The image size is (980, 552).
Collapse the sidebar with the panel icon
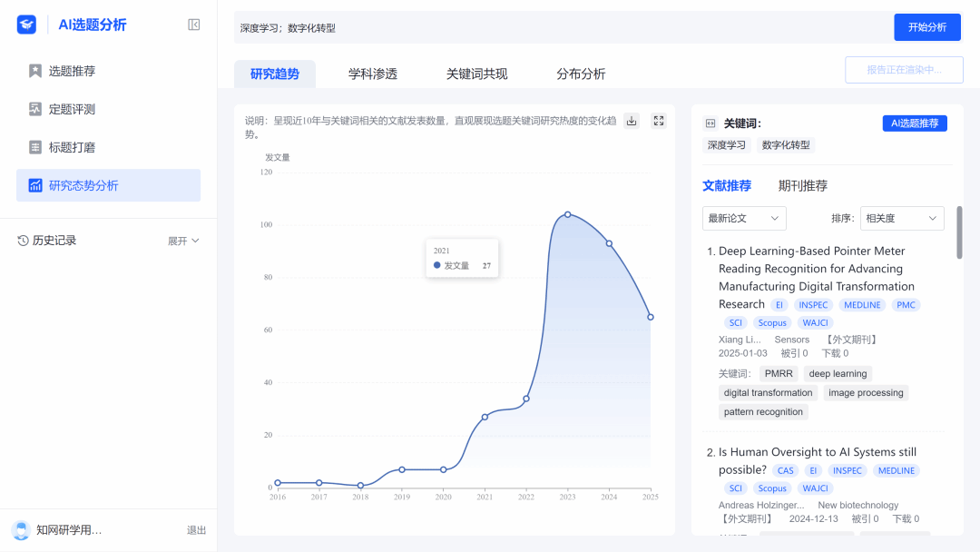coord(193,25)
